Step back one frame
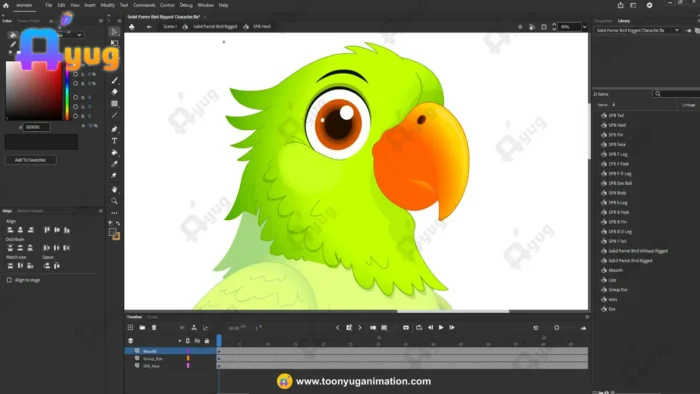 pyautogui.click(x=430, y=328)
